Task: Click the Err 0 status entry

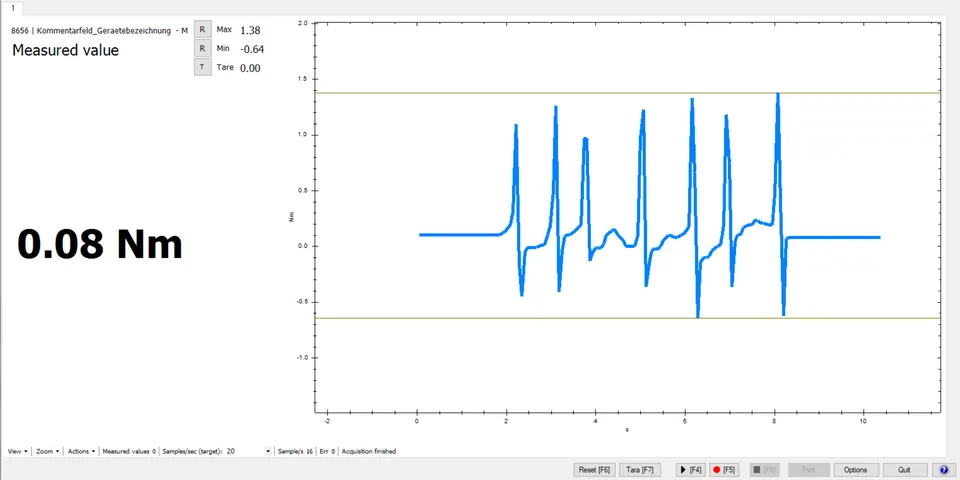Action: pyautogui.click(x=328, y=451)
